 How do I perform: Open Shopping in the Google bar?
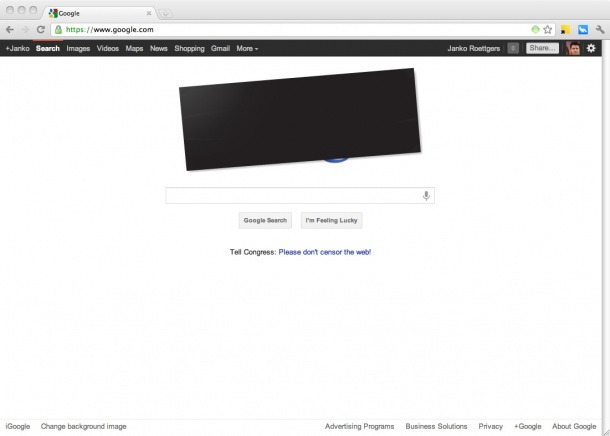coord(189,49)
